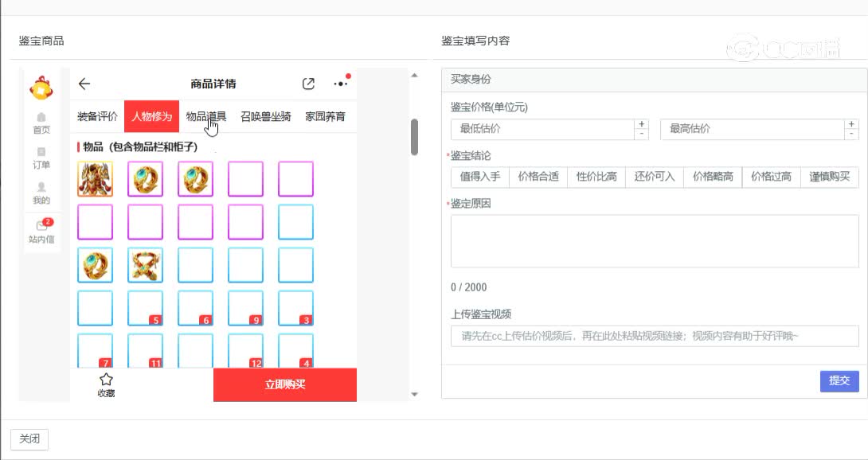Open 我的 profile in sidebar
868x460 pixels.
pos(41,193)
